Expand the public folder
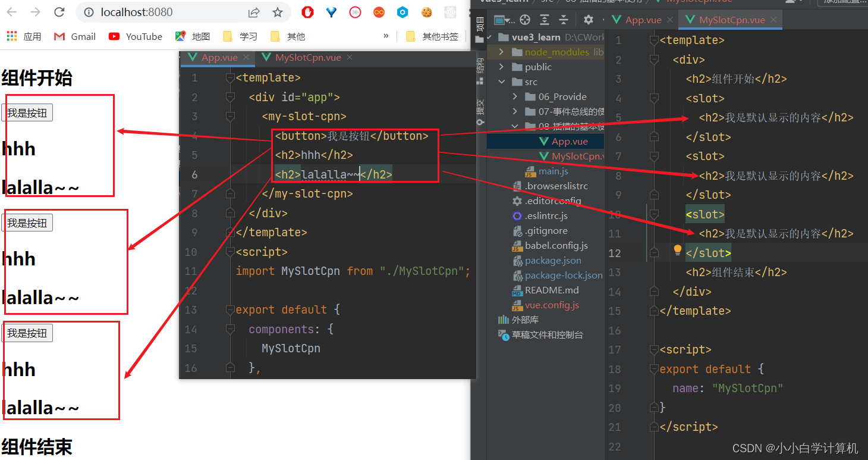Image resolution: width=868 pixels, height=460 pixels. tap(501, 67)
